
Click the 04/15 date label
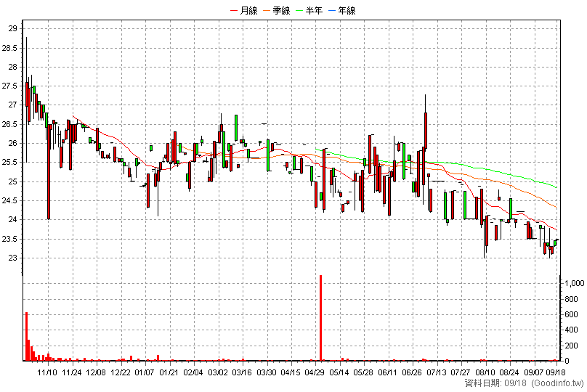[x=291, y=372]
